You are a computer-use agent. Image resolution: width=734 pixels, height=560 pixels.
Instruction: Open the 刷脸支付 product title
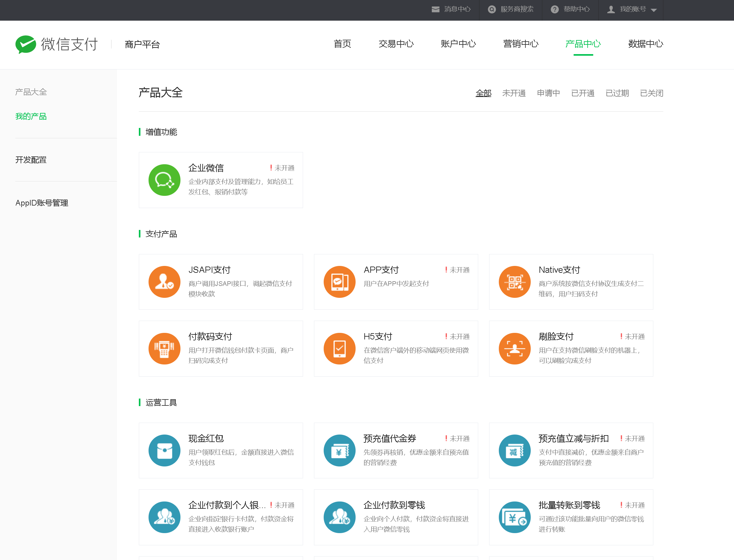click(556, 336)
